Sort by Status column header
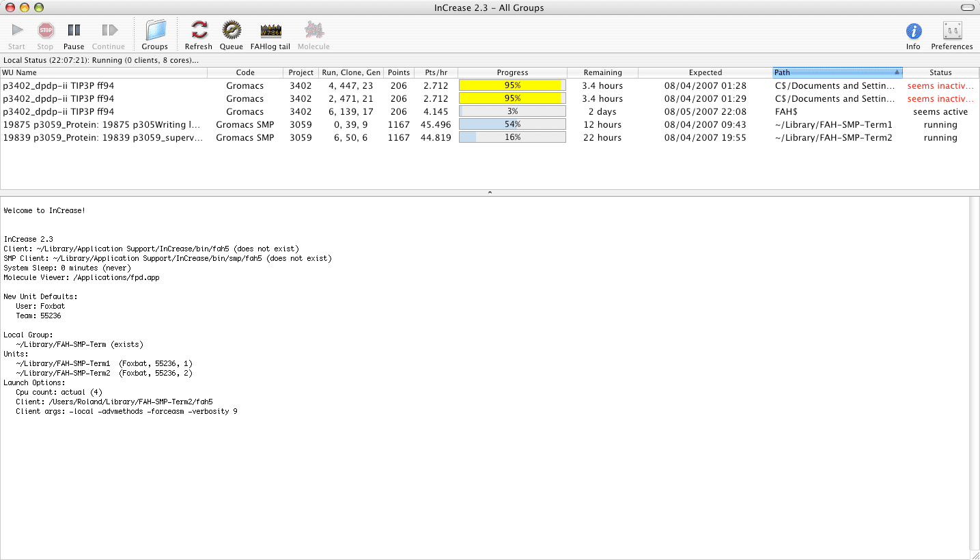Image resolution: width=980 pixels, height=560 pixels. [940, 72]
